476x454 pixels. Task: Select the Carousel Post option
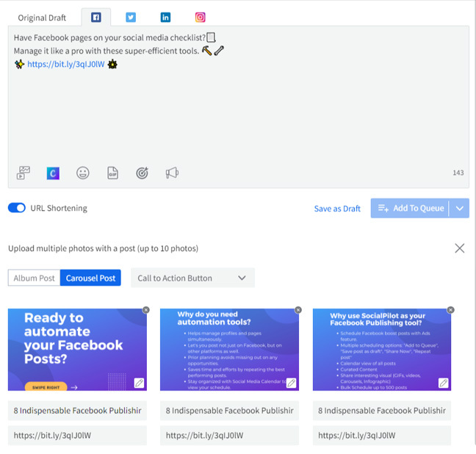(x=90, y=278)
